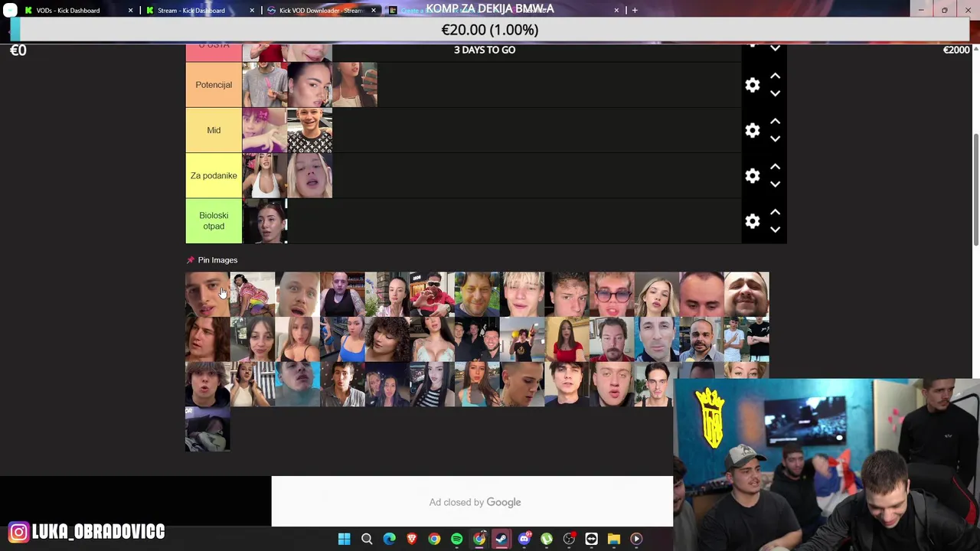Close the Kick VOD Downloader tab

point(374,10)
